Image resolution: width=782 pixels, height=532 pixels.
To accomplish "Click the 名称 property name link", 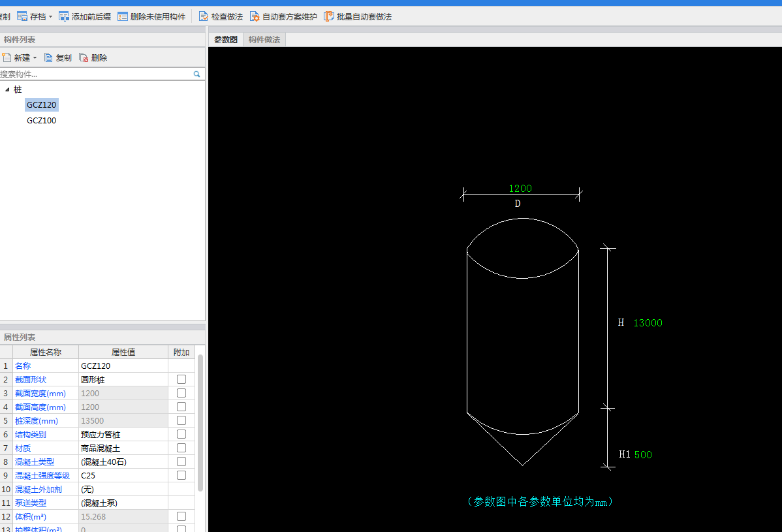I will click(23, 366).
